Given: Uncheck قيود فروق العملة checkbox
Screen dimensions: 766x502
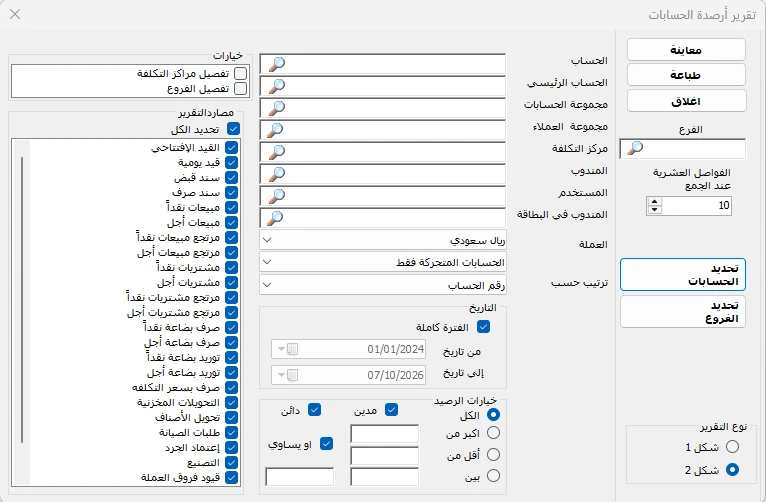Looking at the screenshot, I should [x=232, y=477].
